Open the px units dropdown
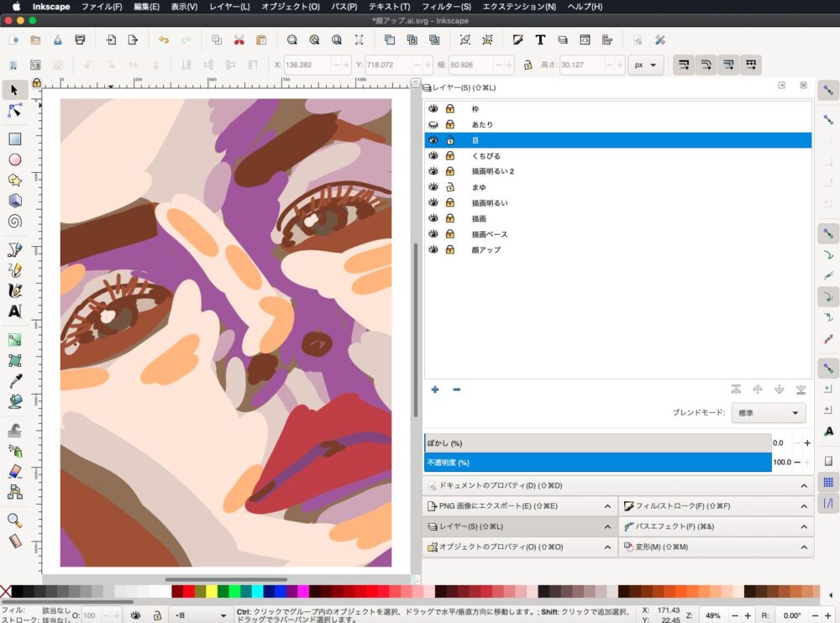840x623 pixels. pos(646,65)
